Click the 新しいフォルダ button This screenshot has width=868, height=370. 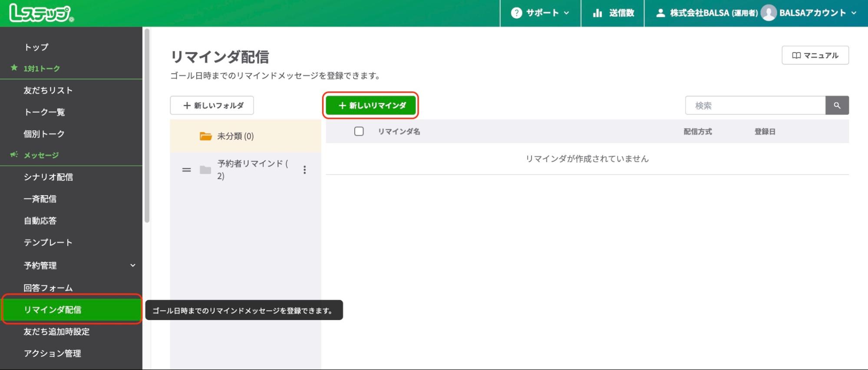click(212, 105)
